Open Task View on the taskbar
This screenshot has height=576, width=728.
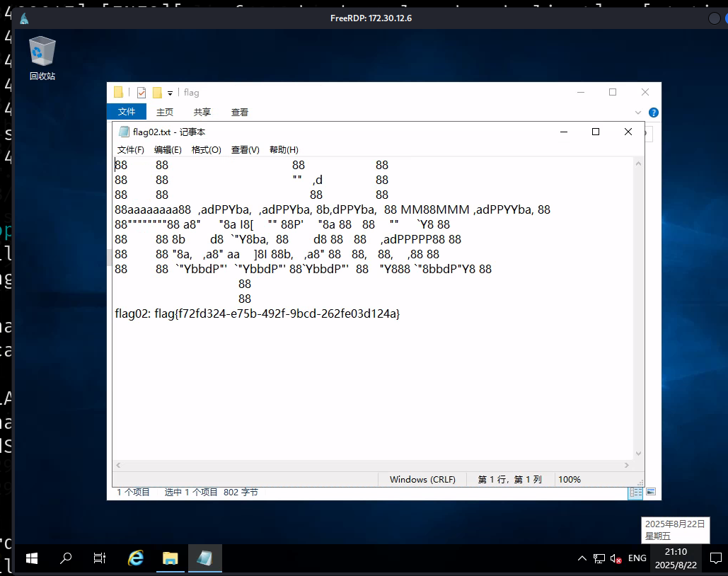point(99,558)
